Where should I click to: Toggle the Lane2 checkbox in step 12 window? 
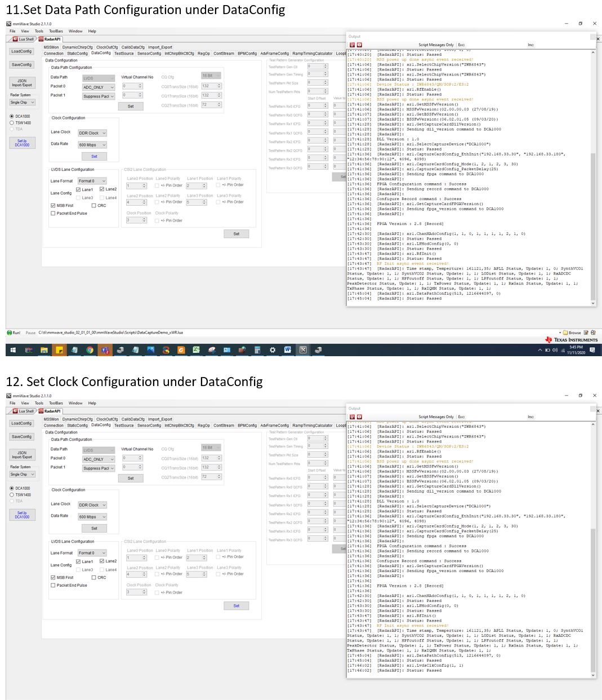pos(102,561)
